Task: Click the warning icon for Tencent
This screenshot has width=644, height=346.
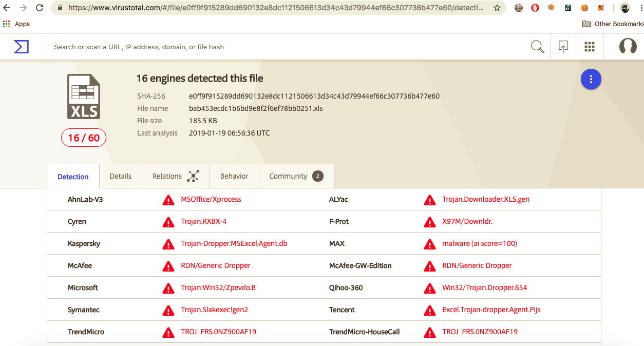Action: (429, 310)
